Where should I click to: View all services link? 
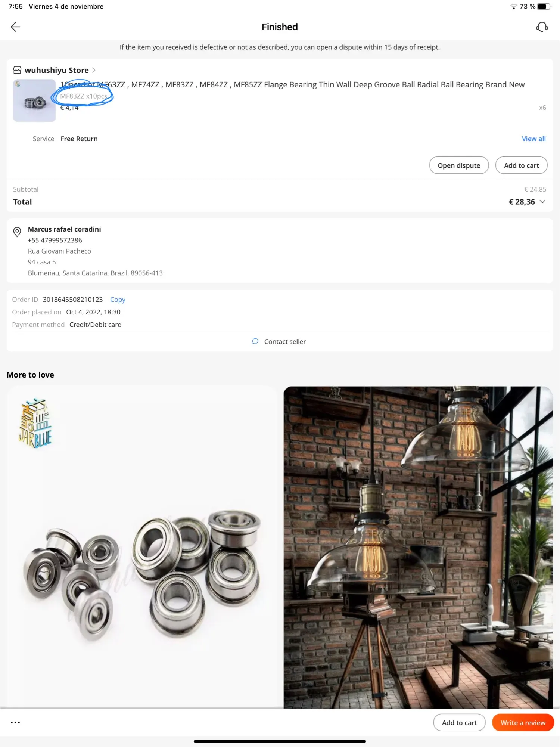[x=533, y=139]
